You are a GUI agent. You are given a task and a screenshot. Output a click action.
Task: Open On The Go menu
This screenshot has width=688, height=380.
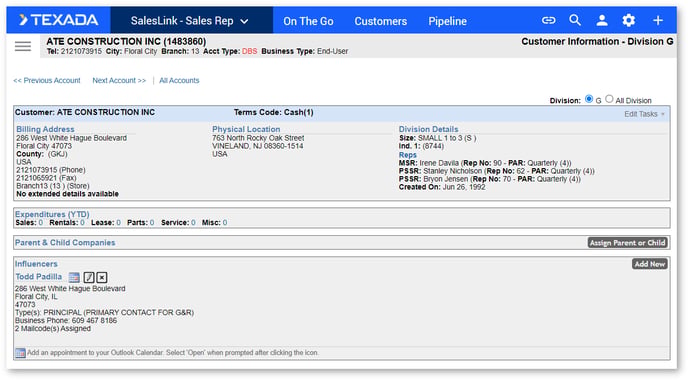[x=308, y=21]
